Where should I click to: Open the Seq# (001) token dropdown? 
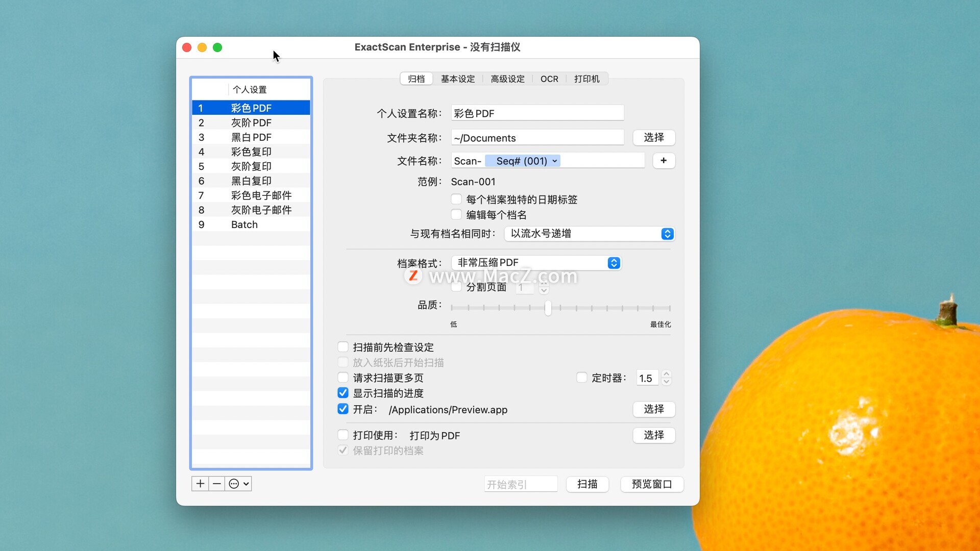(523, 161)
